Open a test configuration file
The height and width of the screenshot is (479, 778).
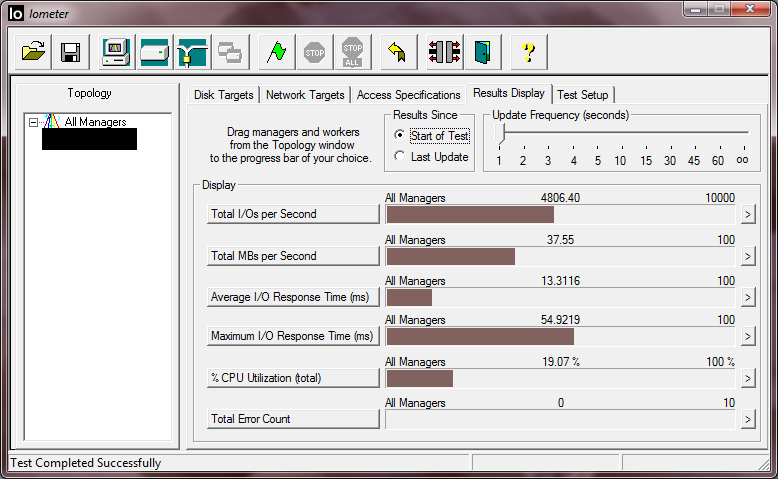point(33,52)
